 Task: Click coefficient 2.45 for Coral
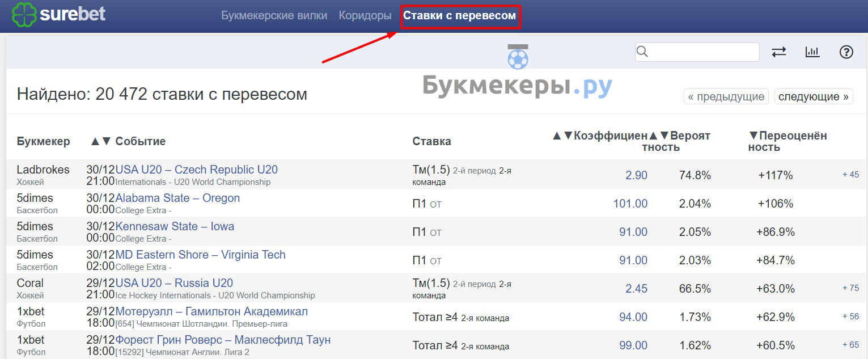click(636, 289)
